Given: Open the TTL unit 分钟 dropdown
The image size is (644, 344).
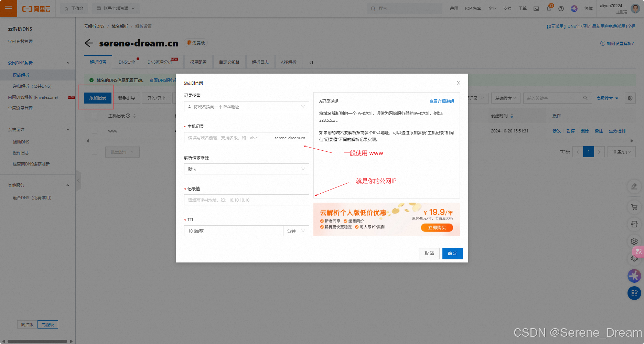Looking at the screenshot, I should (296, 231).
